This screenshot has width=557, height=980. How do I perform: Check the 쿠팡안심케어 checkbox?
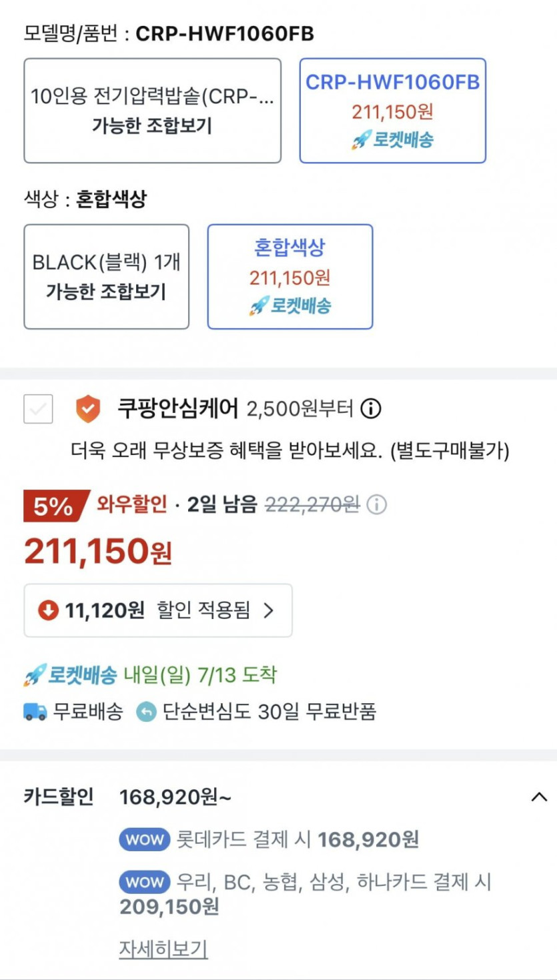38,408
